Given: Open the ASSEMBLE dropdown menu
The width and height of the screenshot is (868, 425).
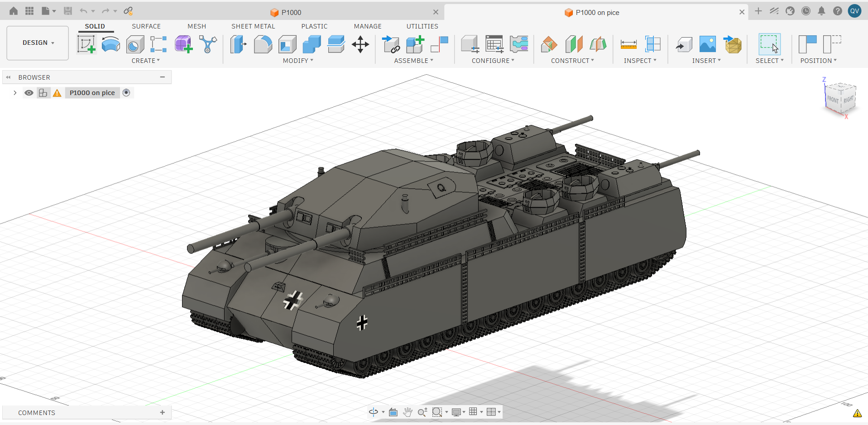Looking at the screenshot, I should tap(413, 61).
